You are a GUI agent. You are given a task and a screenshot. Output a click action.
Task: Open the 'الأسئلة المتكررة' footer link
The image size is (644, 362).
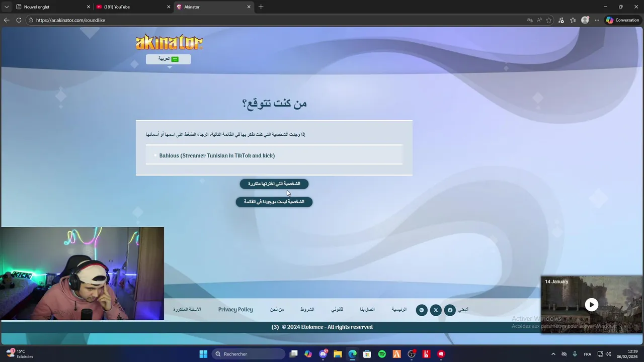pyautogui.click(x=187, y=310)
